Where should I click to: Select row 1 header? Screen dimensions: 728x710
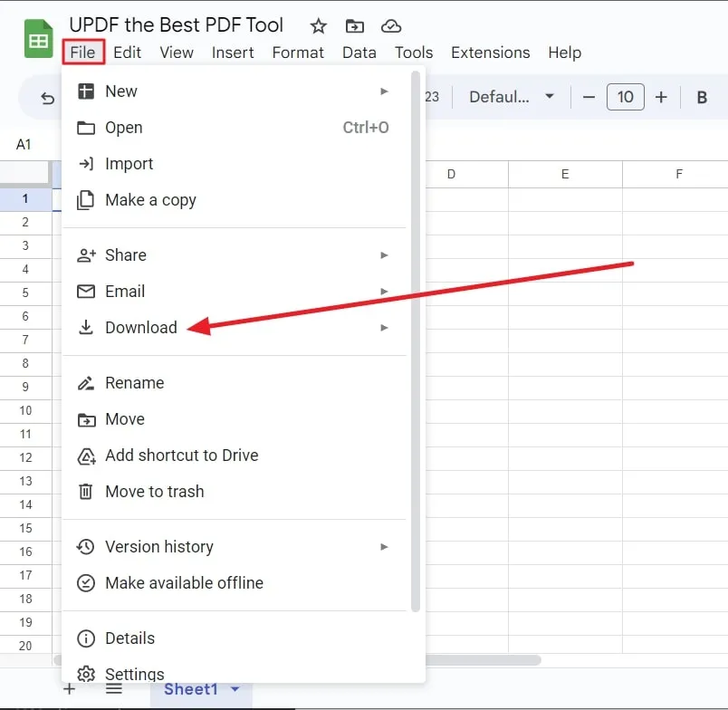25,198
